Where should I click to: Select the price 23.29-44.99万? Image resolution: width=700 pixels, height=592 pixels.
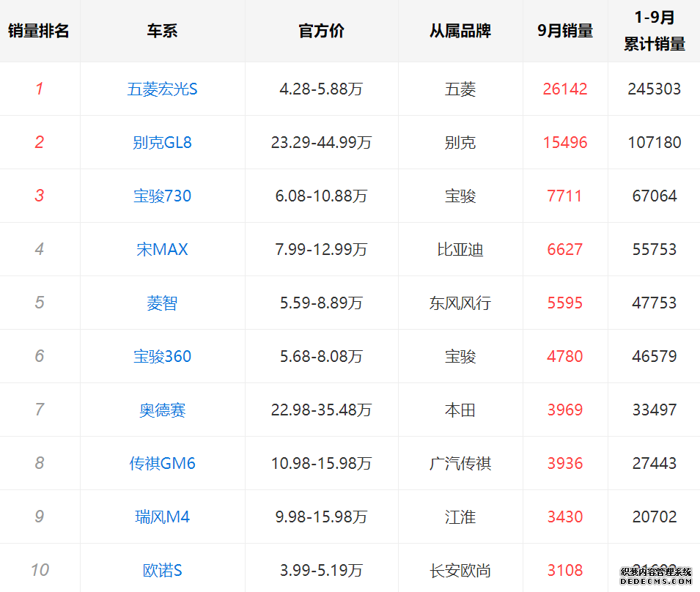[x=322, y=143]
